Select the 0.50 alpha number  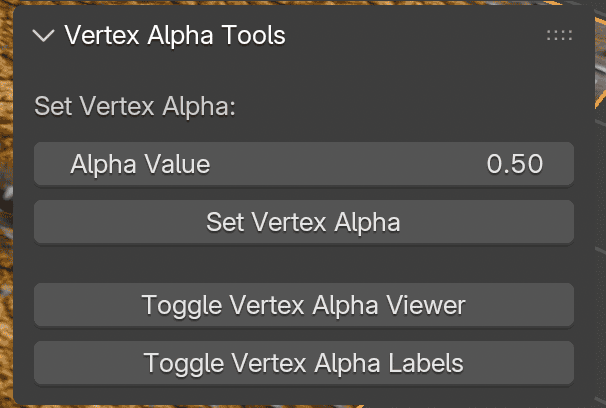click(x=514, y=164)
